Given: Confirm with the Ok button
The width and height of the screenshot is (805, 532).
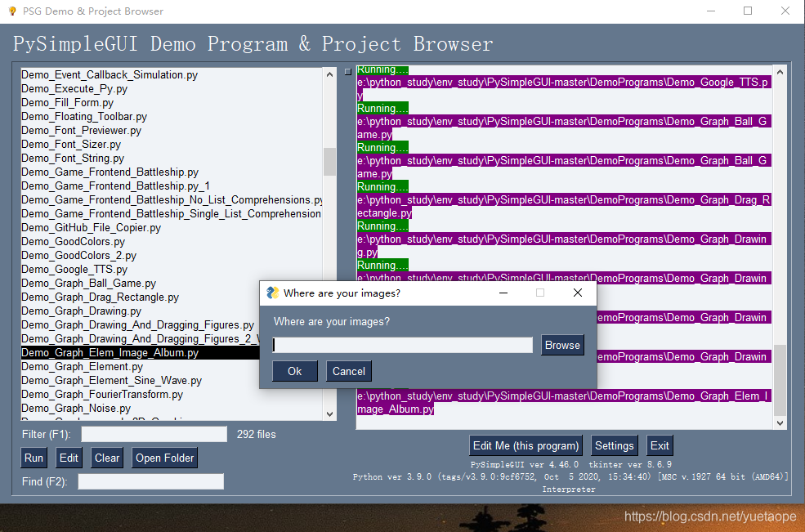Looking at the screenshot, I should (x=295, y=371).
